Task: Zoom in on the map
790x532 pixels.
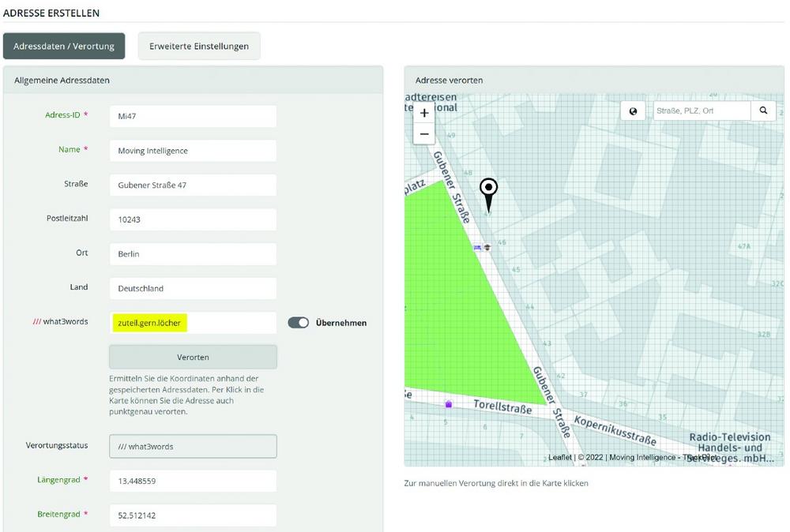Action: [x=424, y=113]
